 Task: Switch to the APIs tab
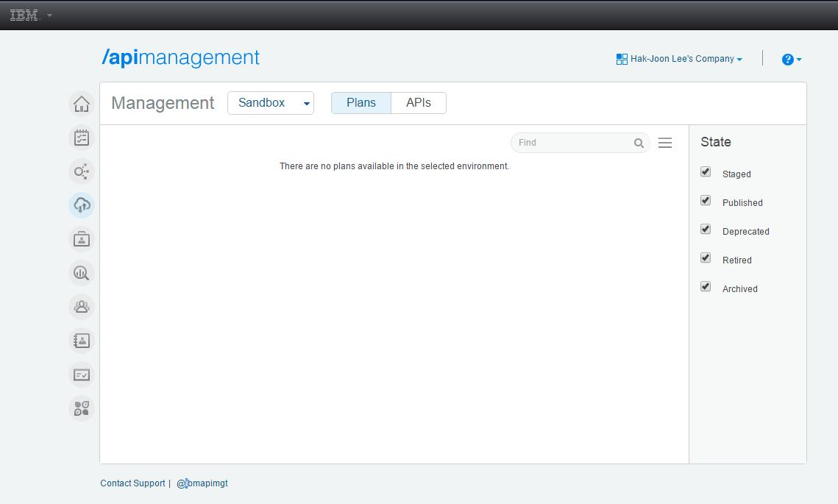coord(419,103)
